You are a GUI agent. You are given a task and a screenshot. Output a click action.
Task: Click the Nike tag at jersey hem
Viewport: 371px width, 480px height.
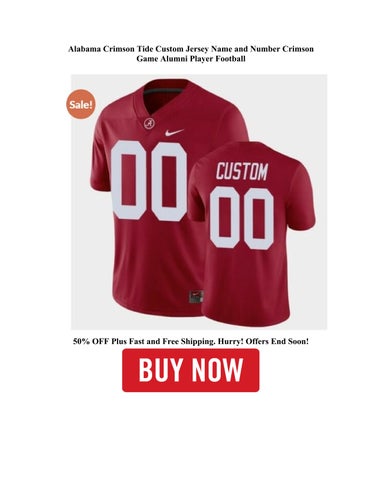(196, 296)
